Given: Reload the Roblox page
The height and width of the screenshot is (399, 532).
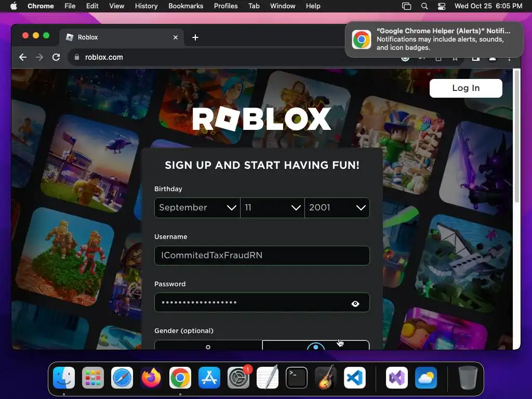Looking at the screenshot, I should point(56,57).
